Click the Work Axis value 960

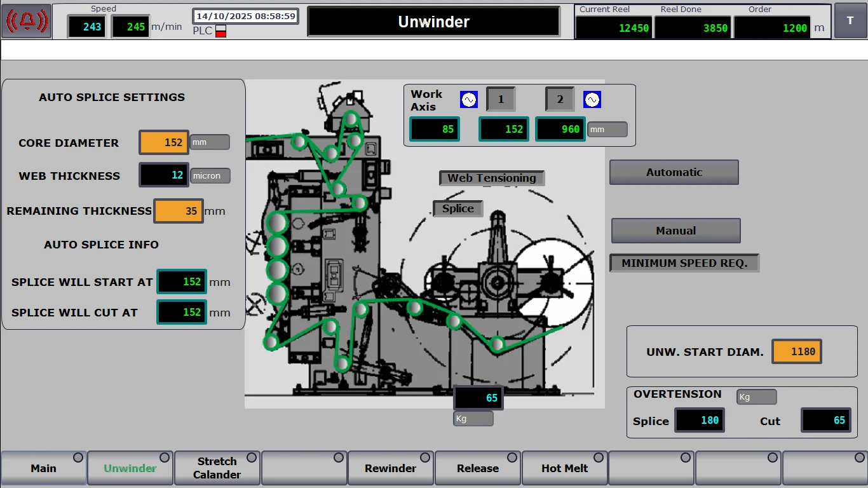pos(560,129)
